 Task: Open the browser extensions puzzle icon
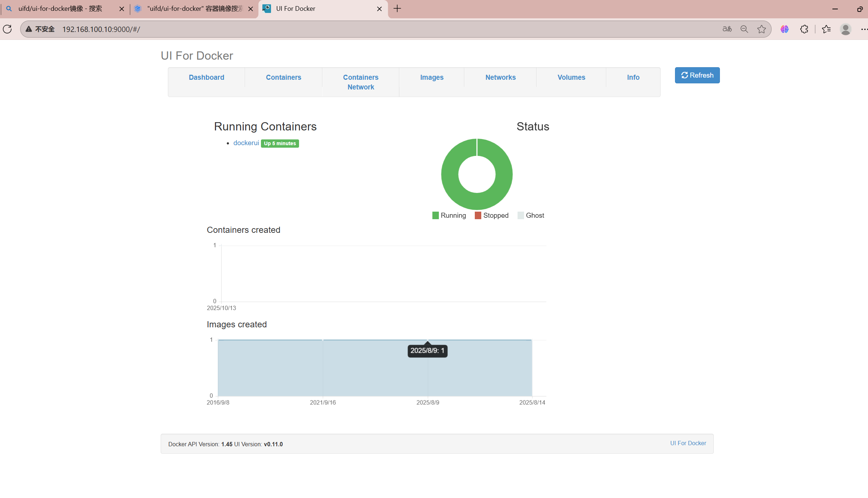pyautogui.click(x=804, y=29)
